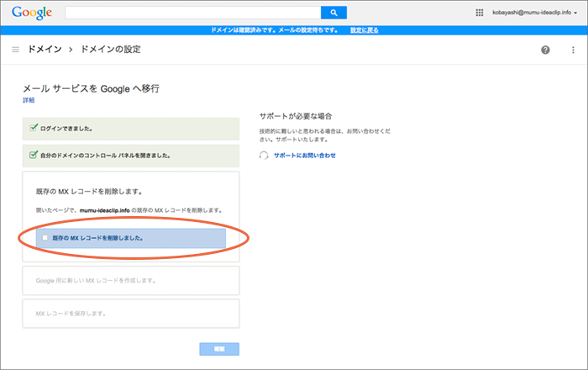The width and height of the screenshot is (588, 370).
Task: Open the hamburger navigation menu
Action: point(15,50)
